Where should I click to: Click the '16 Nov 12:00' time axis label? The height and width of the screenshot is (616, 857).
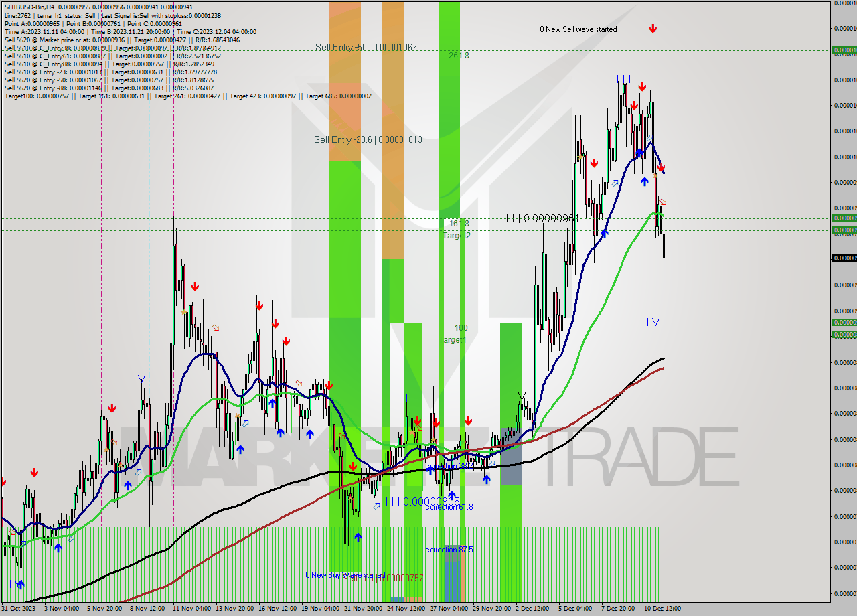[x=277, y=609]
